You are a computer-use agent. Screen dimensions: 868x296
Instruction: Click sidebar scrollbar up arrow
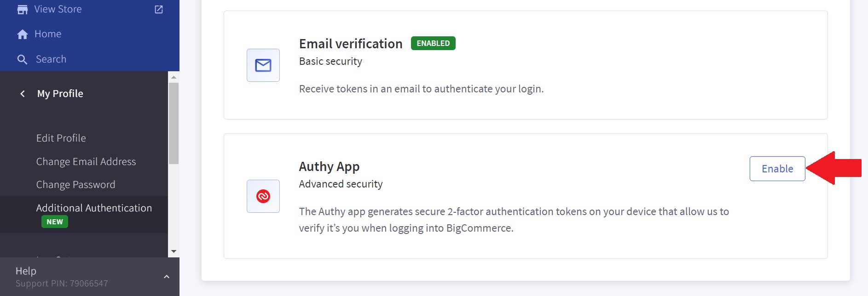[x=174, y=77]
